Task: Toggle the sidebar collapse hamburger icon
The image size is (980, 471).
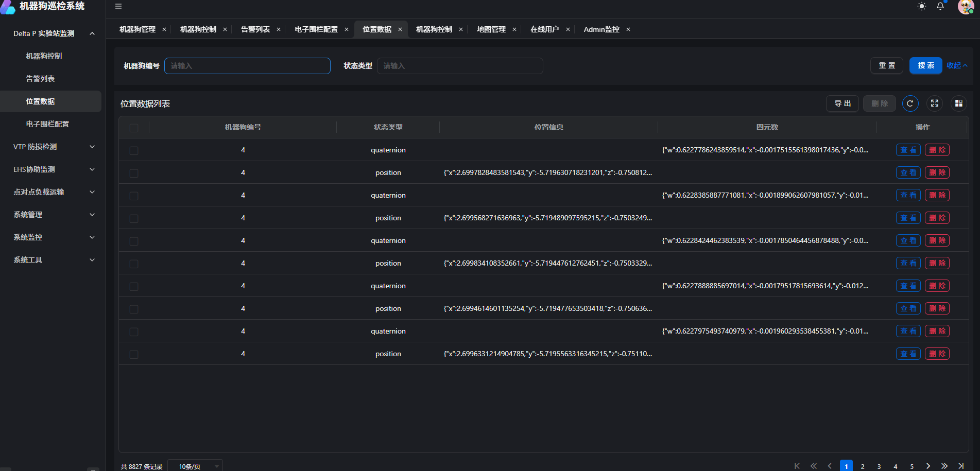Action: [x=118, y=6]
